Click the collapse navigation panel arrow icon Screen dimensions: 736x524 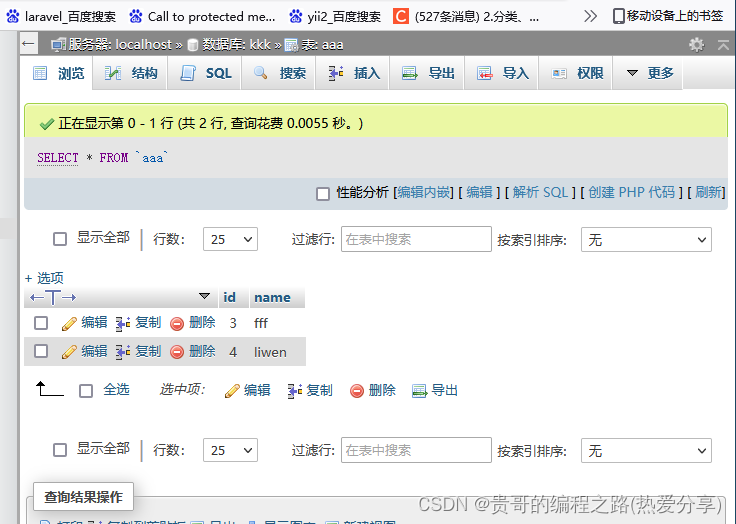click(28, 44)
